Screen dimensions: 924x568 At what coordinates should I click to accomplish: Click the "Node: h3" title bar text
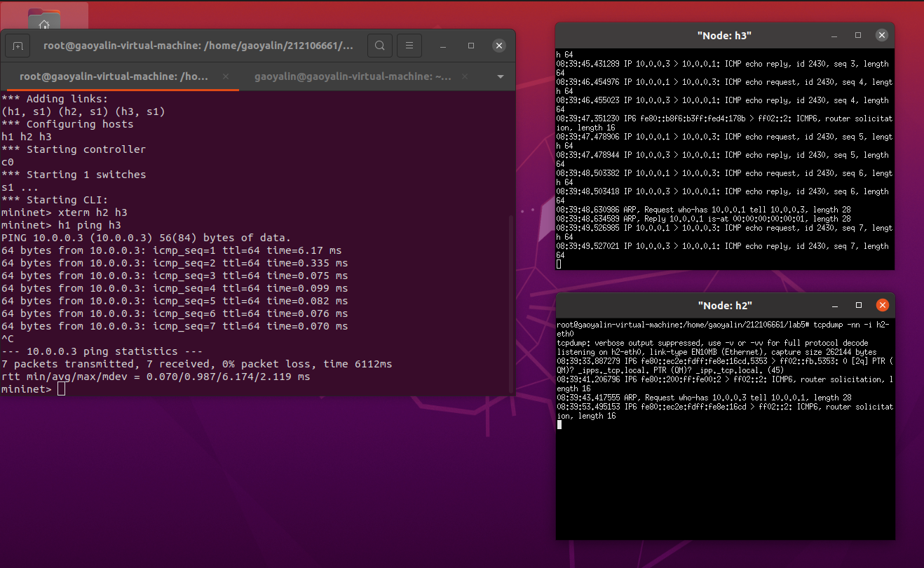725,35
